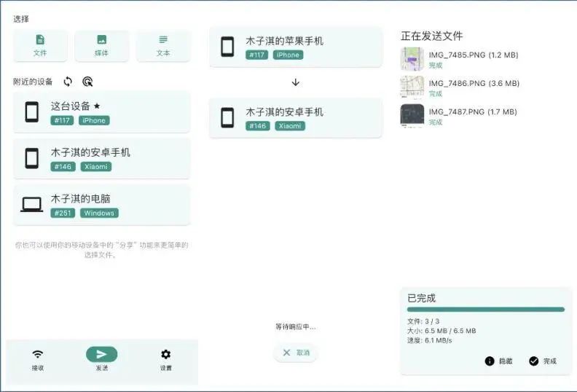This screenshot has width=577, height=392.
Task: Click the #146 tag in the middle panel
Action: point(258,126)
